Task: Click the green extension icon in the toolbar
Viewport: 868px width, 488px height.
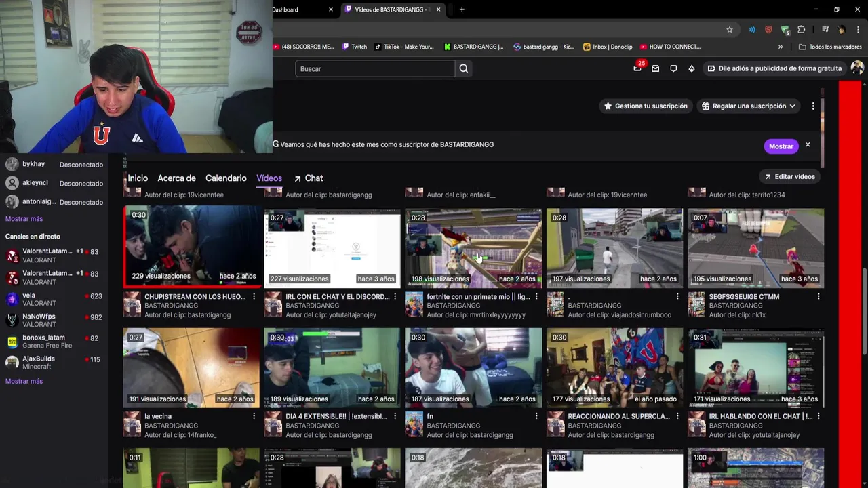Action: click(x=785, y=30)
